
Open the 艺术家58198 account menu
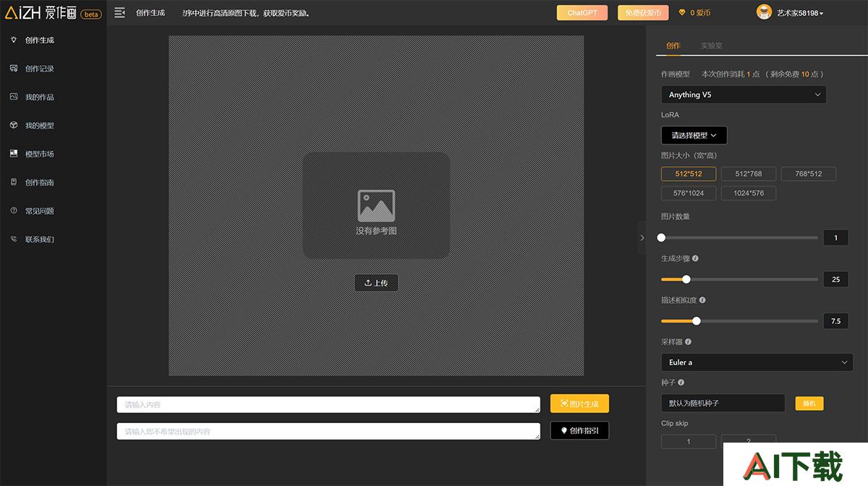click(790, 12)
